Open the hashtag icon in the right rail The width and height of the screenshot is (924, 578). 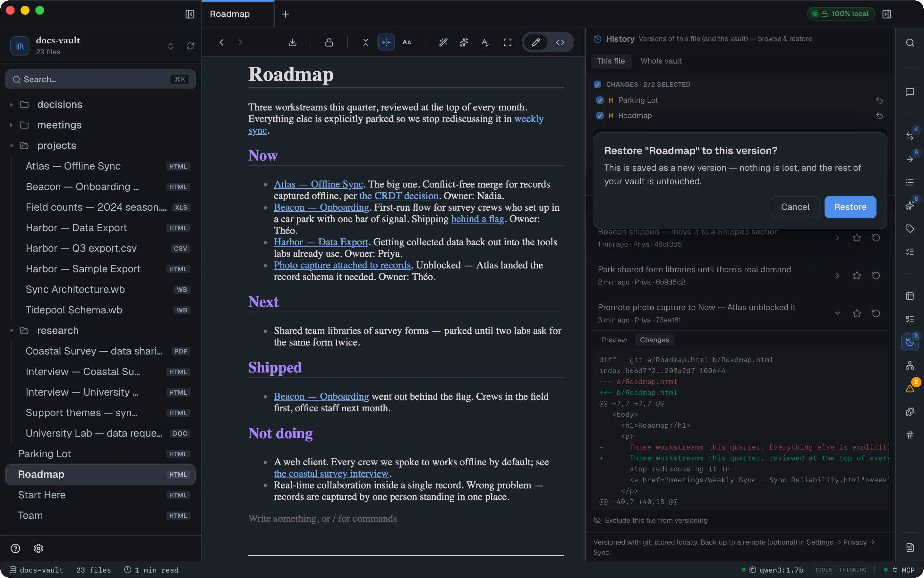pyautogui.click(x=910, y=435)
